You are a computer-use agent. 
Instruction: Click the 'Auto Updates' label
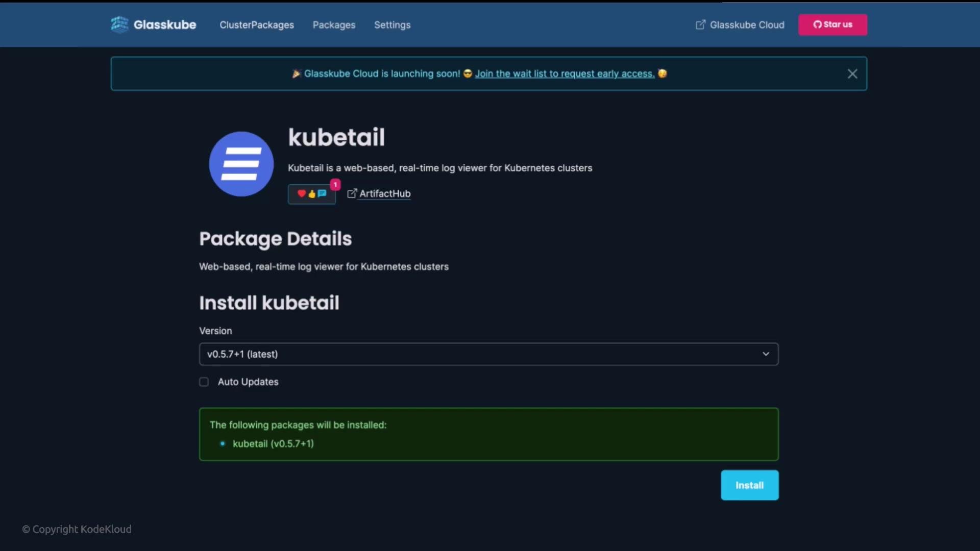pyautogui.click(x=248, y=382)
